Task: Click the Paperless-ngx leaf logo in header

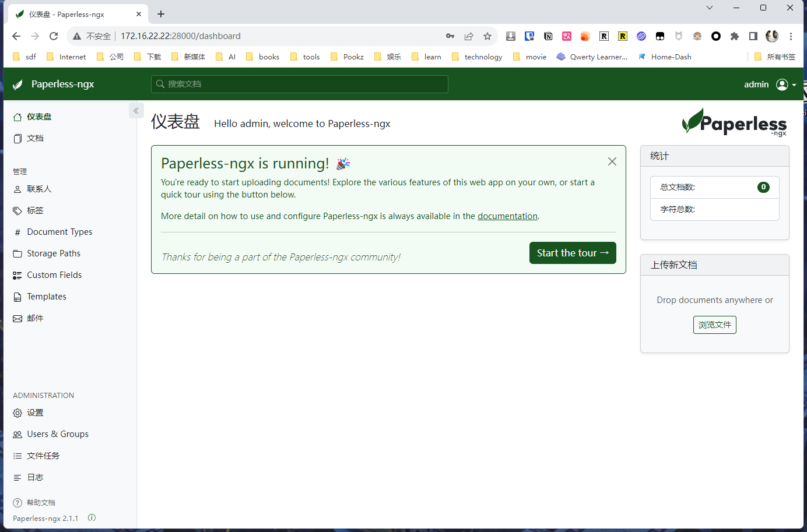Action: 18,84
